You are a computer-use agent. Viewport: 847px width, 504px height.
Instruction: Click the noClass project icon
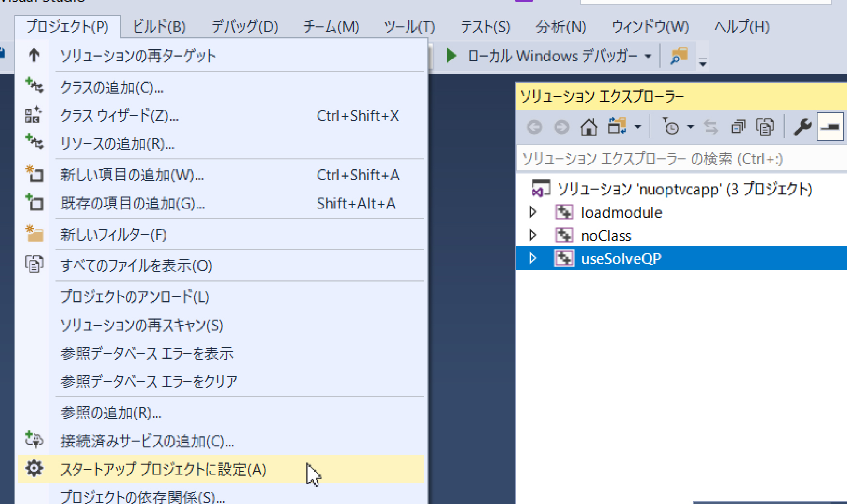564,235
